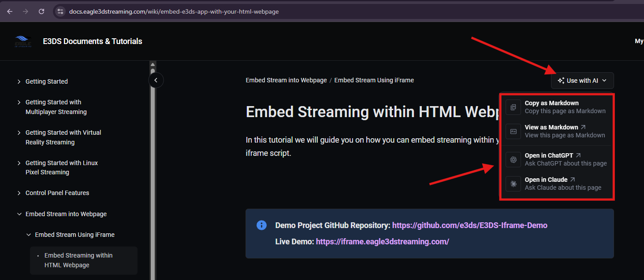This screenshot has width=644, height=280.
Task: Expand the Control Panel Features chevron
Action: click(19, 193)
